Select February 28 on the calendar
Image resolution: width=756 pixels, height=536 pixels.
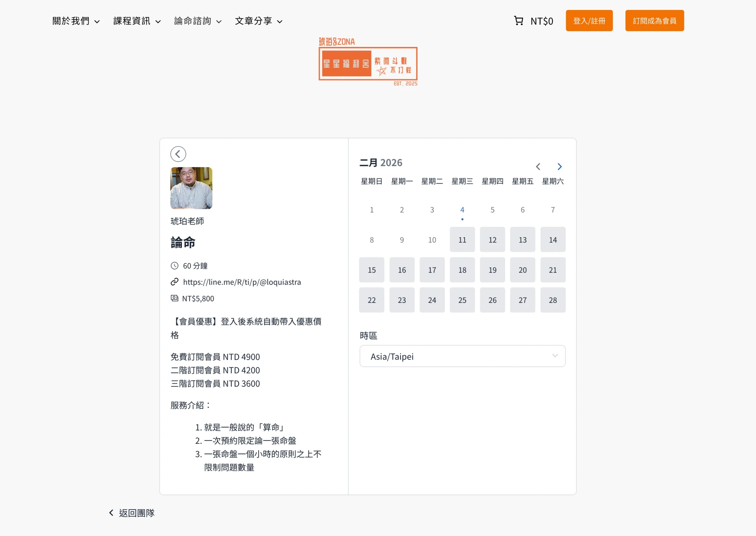click(x=553, y=300)
